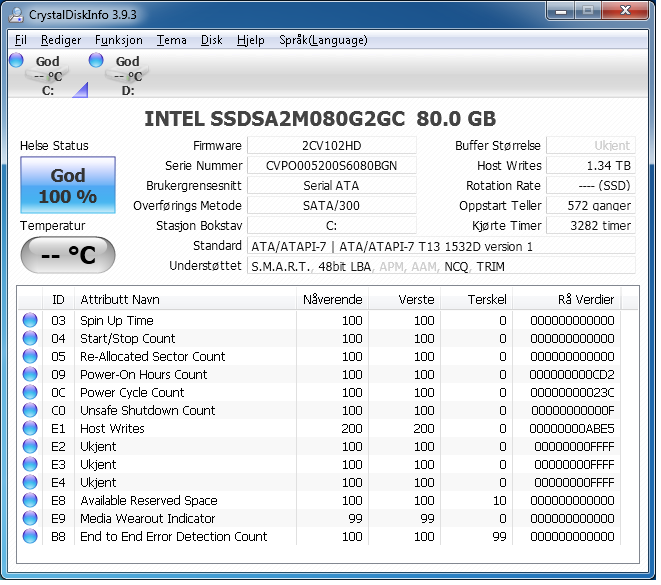Click the Standard field ATA/ATAPI-7
This screenshot has width=661, height=585.
coord(441,246)
